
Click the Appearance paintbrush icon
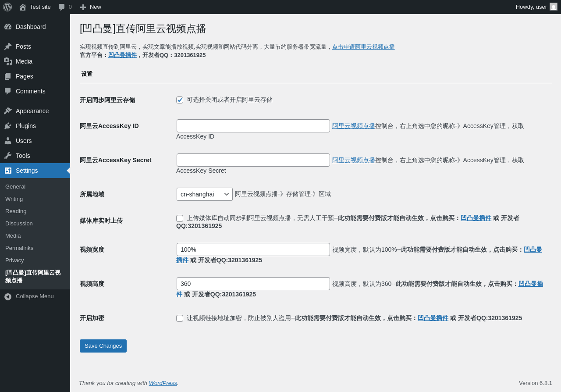pos(8,111)
